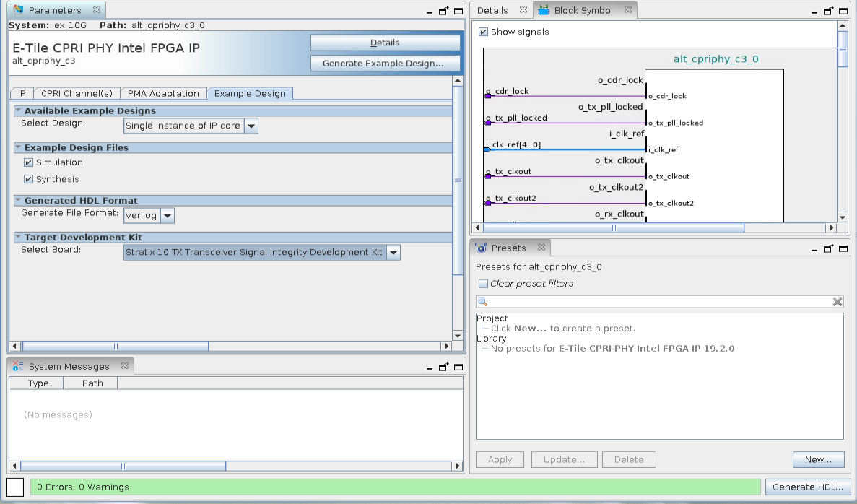This screenshot has width=857, height=504.
Task: Open the Select Board dropdown
Action: [x=393, y=252]
